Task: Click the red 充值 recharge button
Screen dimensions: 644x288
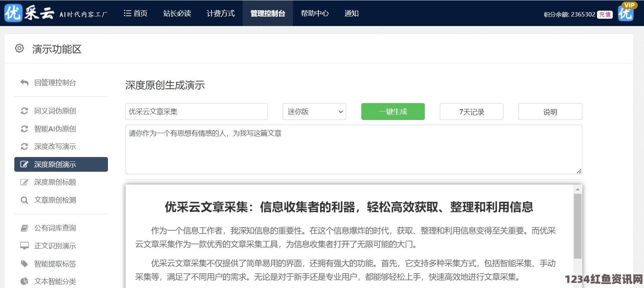Action: click(x=605, y=14)
